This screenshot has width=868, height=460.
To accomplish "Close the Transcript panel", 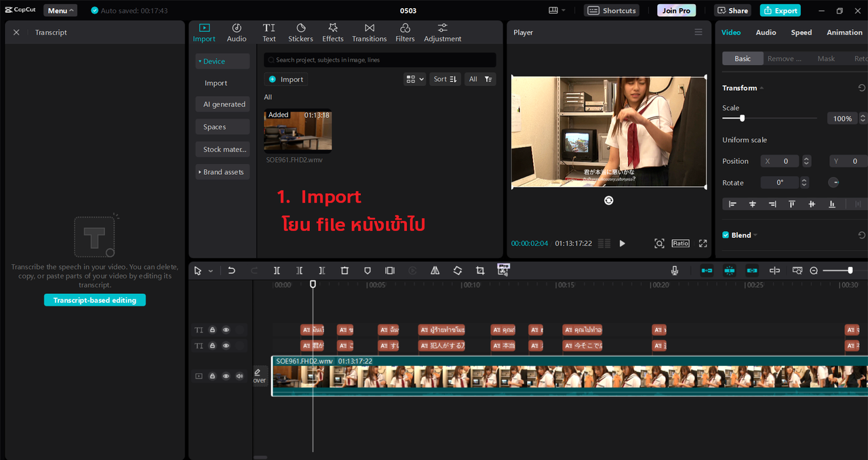I will (x=16, y=33).
